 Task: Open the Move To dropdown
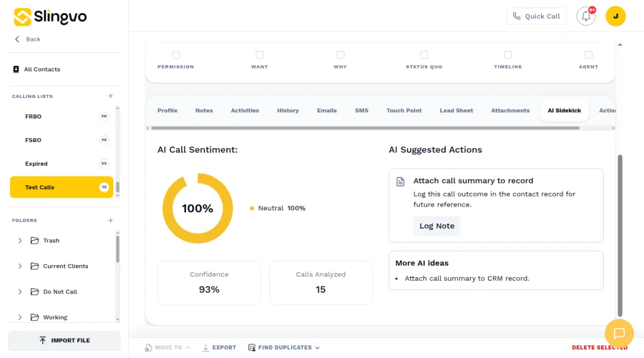[167, 348]
